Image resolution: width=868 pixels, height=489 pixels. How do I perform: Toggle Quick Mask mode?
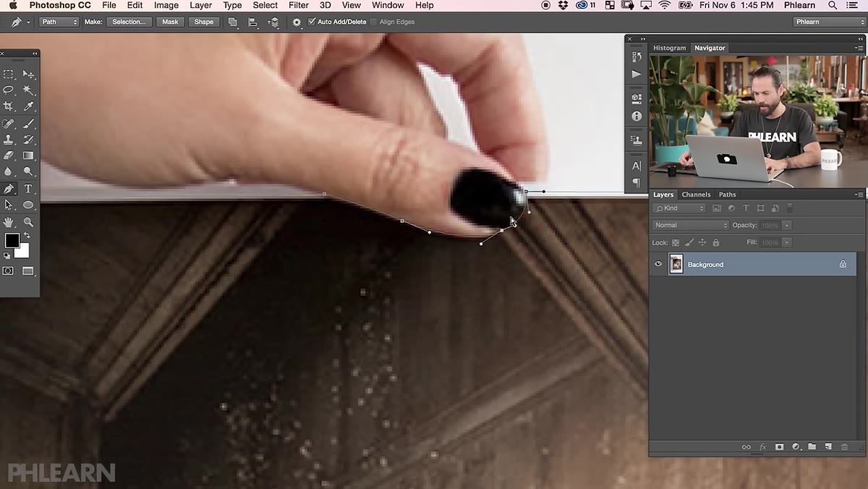(x=9, y=271)
